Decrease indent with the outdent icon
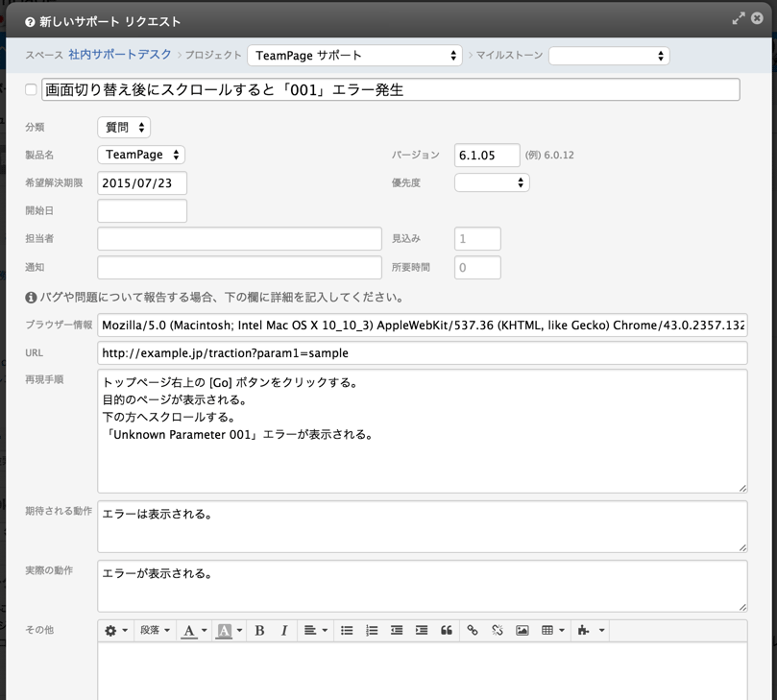777x700 pixels. tap(397, 630)
